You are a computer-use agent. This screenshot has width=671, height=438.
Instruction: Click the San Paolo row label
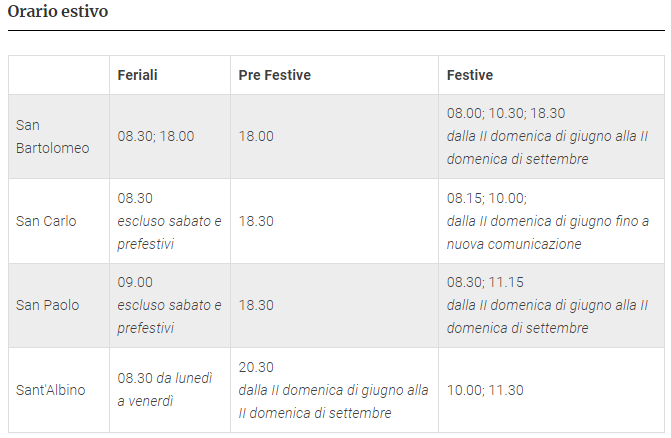click(x=47, y=305)
